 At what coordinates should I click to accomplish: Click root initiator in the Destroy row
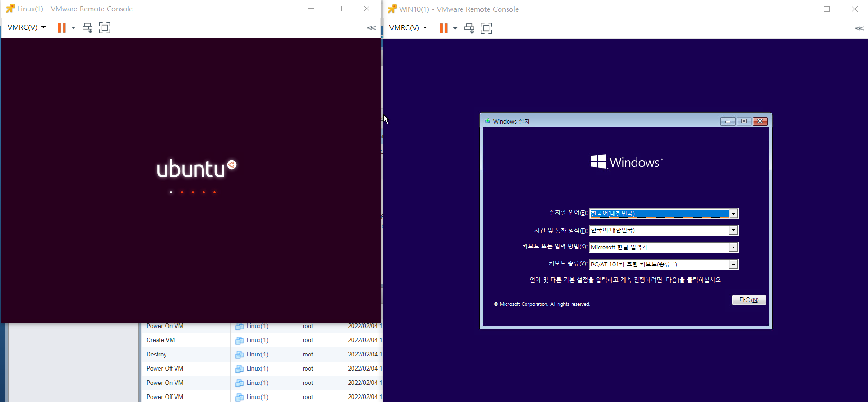pos(308,355)
